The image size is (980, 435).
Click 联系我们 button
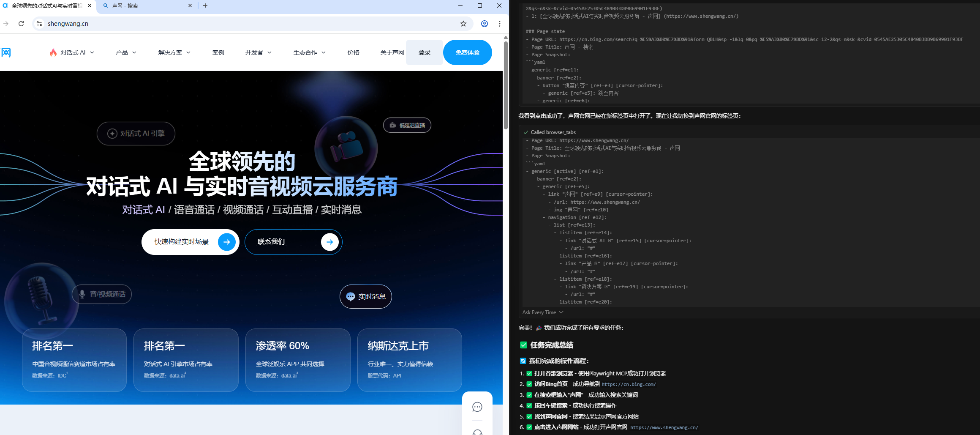click(294, 242)
